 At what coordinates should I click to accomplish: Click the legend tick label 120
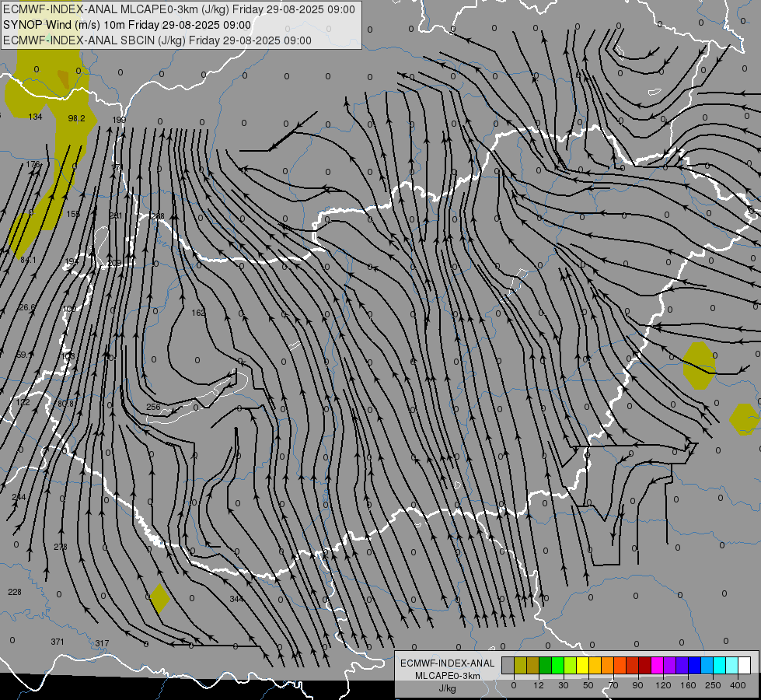[x=663, y=685]
